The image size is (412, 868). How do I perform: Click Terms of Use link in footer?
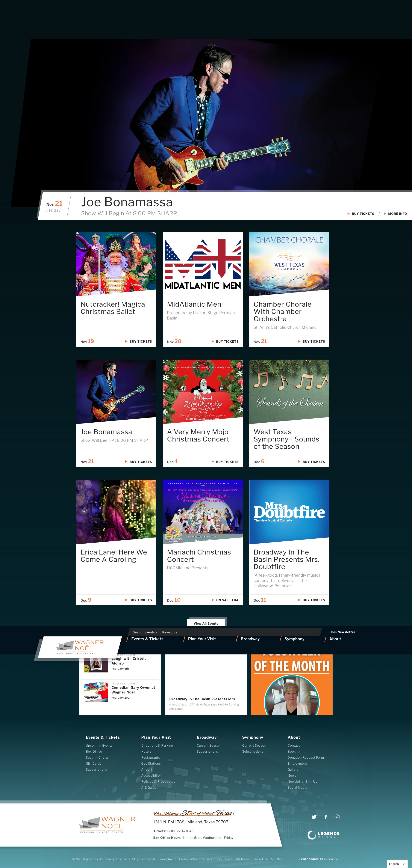point(260,859)
